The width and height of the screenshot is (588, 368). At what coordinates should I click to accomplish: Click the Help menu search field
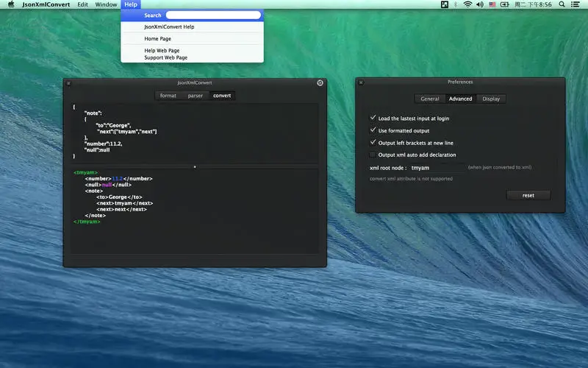213,15
